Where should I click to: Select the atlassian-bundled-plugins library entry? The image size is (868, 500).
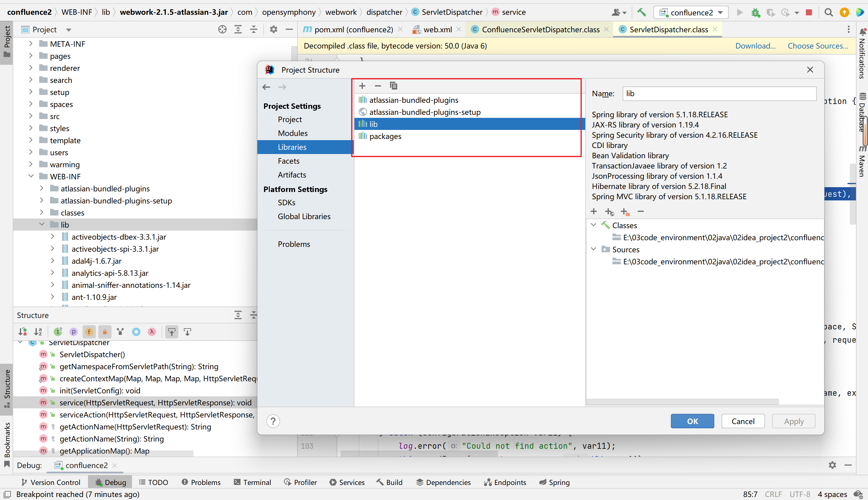pos(413,100)
